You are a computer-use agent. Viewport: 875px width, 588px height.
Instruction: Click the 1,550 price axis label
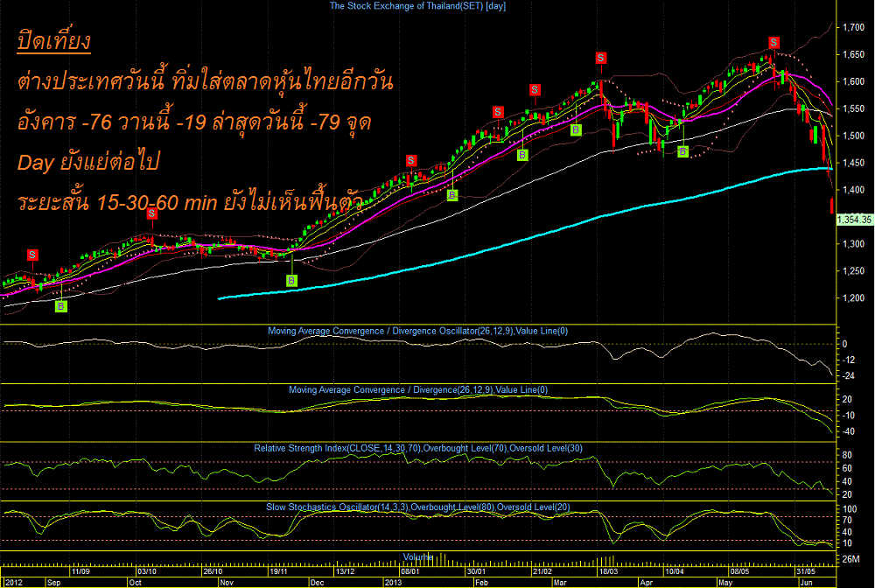click(x=854, y=108)
